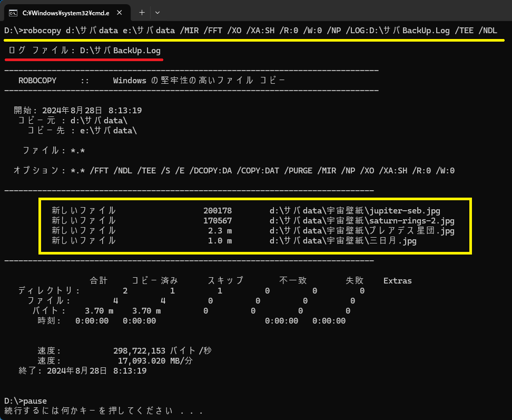Click the 時刻 row label

click(x=49, y=321)
